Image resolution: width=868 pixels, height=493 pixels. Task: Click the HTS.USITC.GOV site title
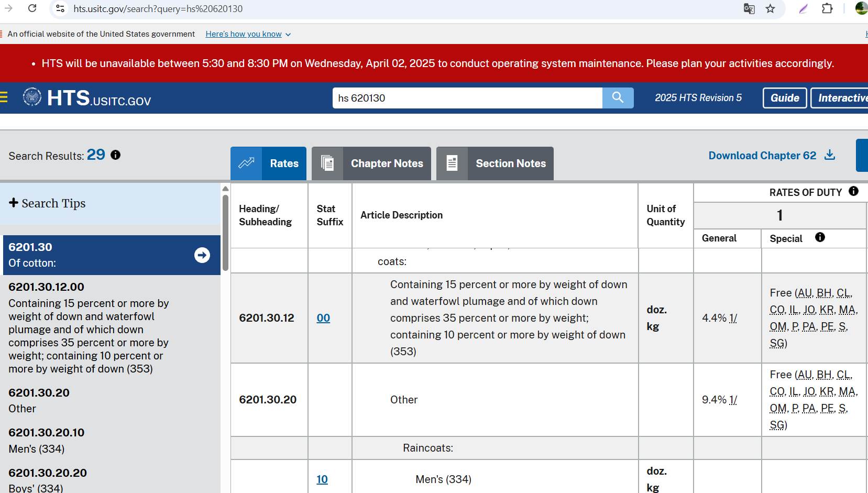(99, 98)
